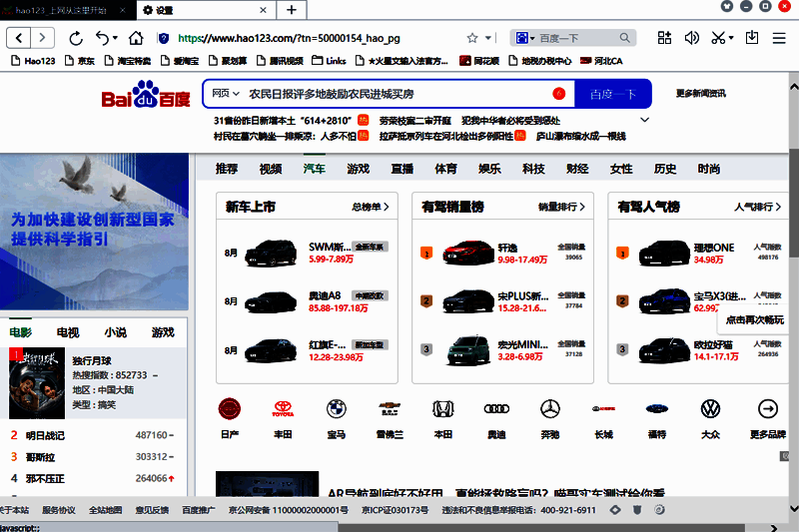The height and width of the screenshot is (532, 799).
Task: Open the downloads icon
Action: (752, 38)
